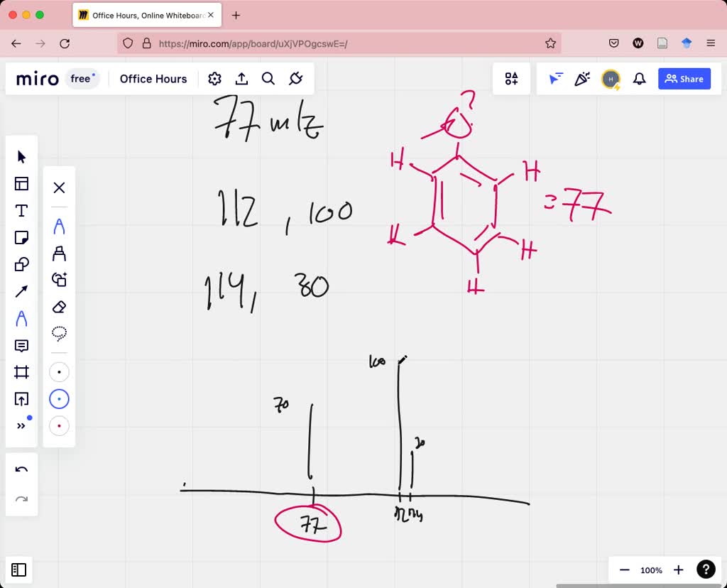Select the frames tool

pos(21,371)
